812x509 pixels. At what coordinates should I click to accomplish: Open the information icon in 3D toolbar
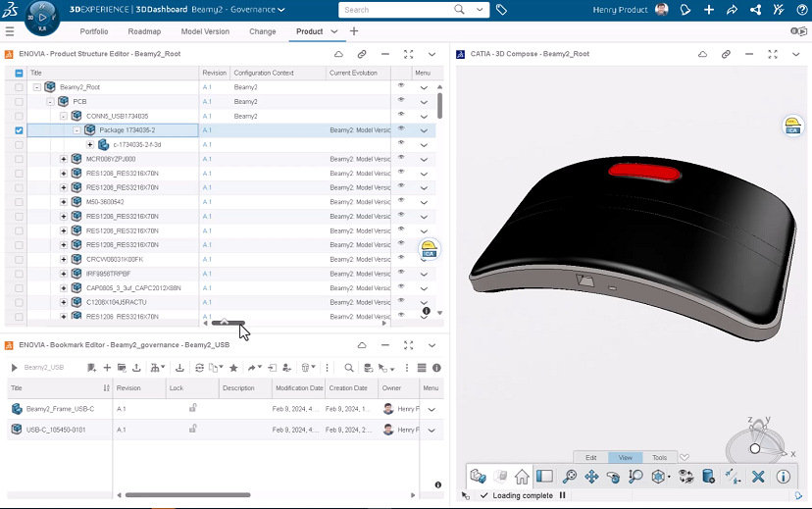click(x=783, y=477)
